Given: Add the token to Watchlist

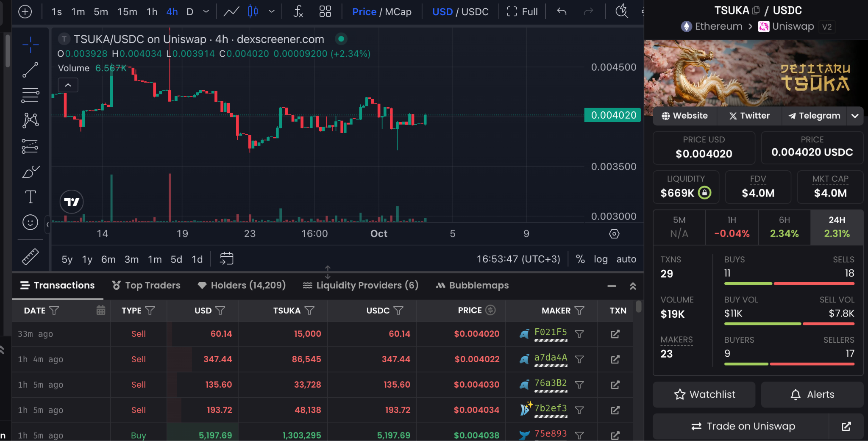Looking at the screenshot, I should 704,394.
